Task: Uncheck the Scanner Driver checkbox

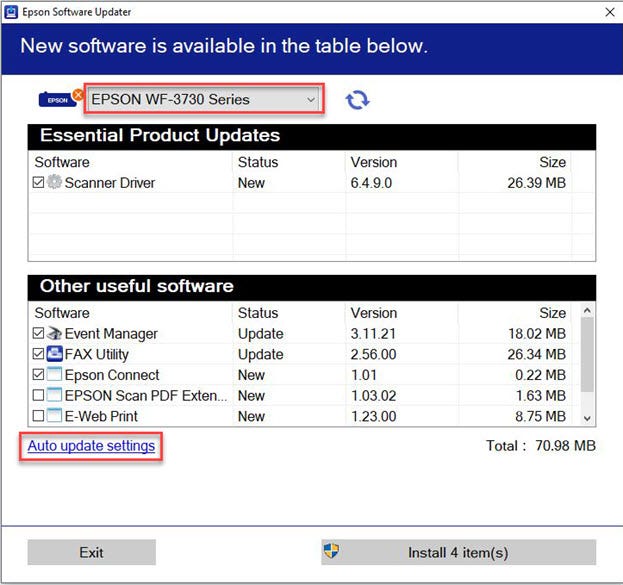Action: coord(39,183)
